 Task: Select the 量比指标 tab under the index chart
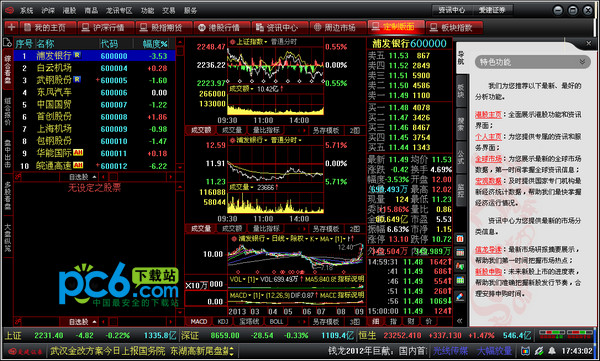tap(266, 130)
